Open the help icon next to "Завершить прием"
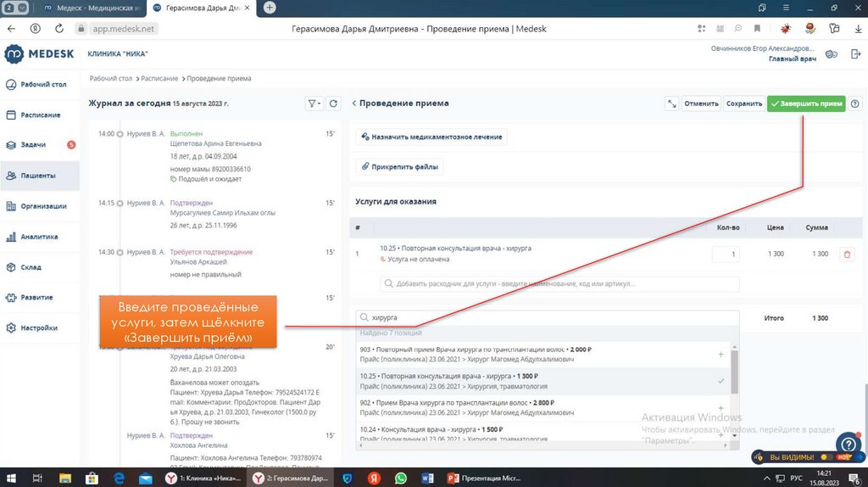 [x=854, y=104]
